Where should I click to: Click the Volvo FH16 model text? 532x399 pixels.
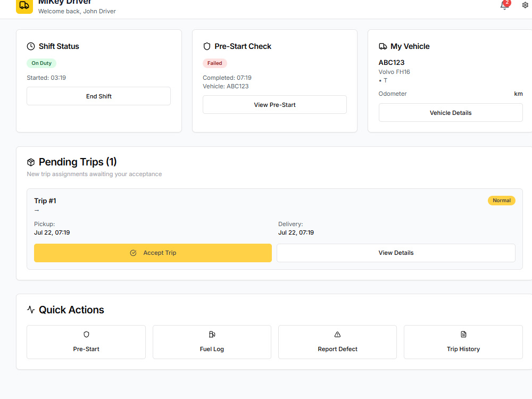point(394,72)
